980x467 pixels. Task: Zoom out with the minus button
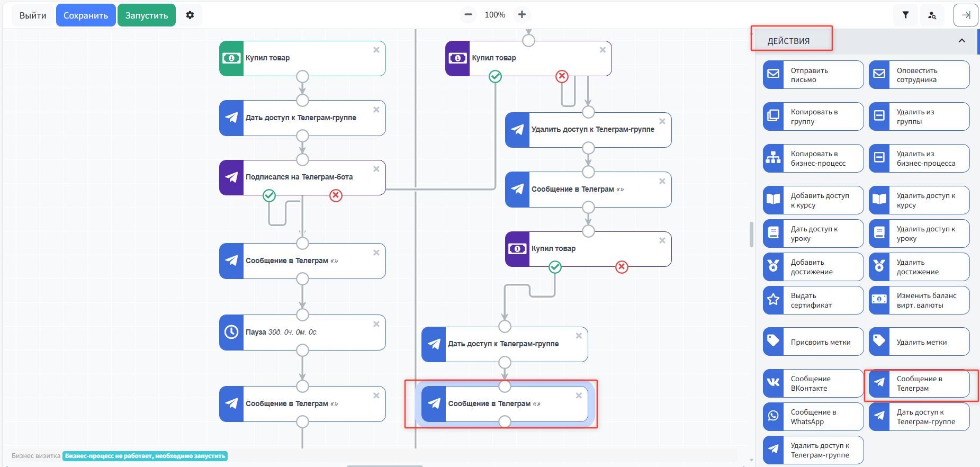click(468, 15)
